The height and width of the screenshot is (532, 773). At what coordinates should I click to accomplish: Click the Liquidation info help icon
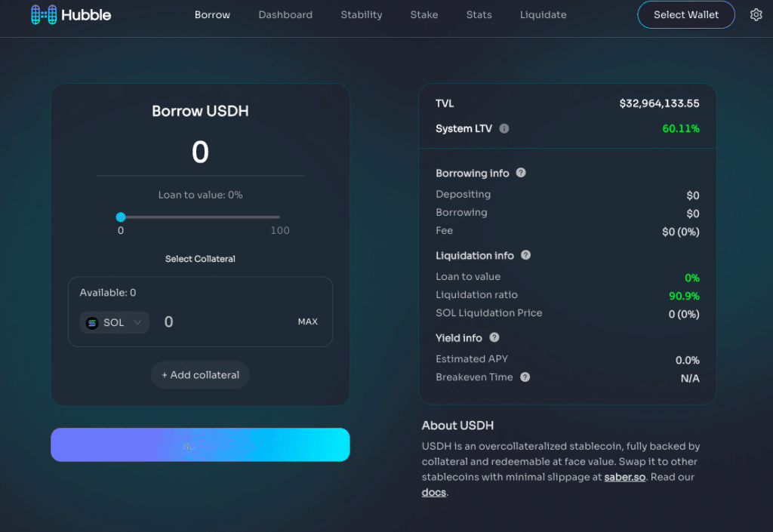(x=525, y=255)
